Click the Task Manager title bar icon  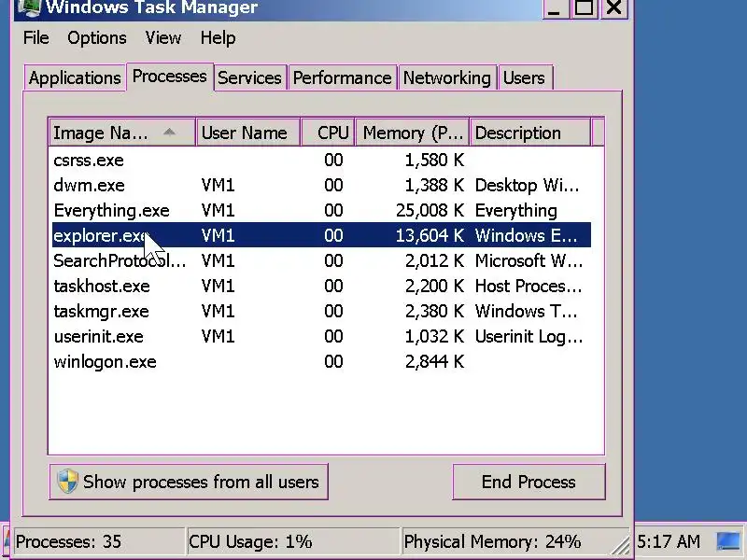[30, 7]
